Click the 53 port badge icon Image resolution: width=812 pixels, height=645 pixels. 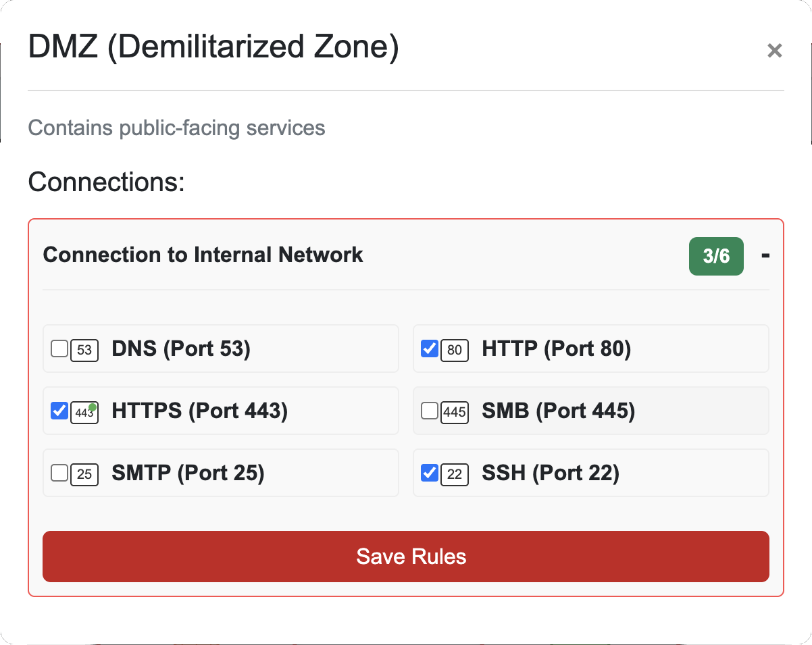[84, 350]
